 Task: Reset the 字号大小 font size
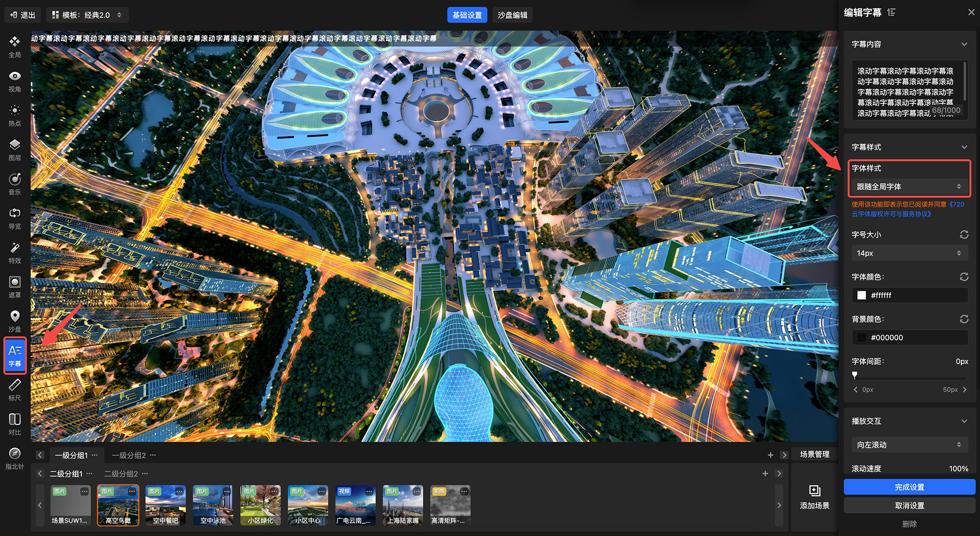pyautogui.click(x=964, y=235)
